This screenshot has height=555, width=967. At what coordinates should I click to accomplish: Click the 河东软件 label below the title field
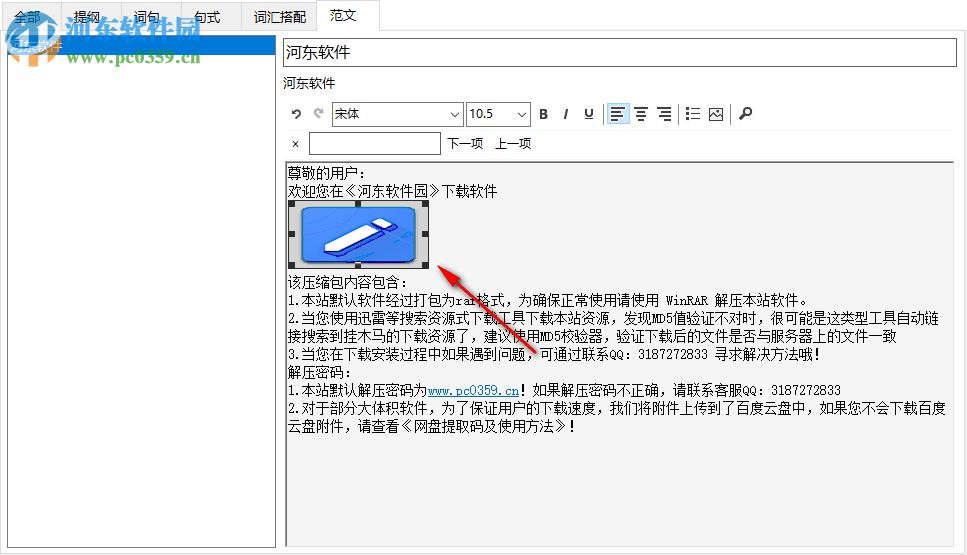click(x=309, y=83)
